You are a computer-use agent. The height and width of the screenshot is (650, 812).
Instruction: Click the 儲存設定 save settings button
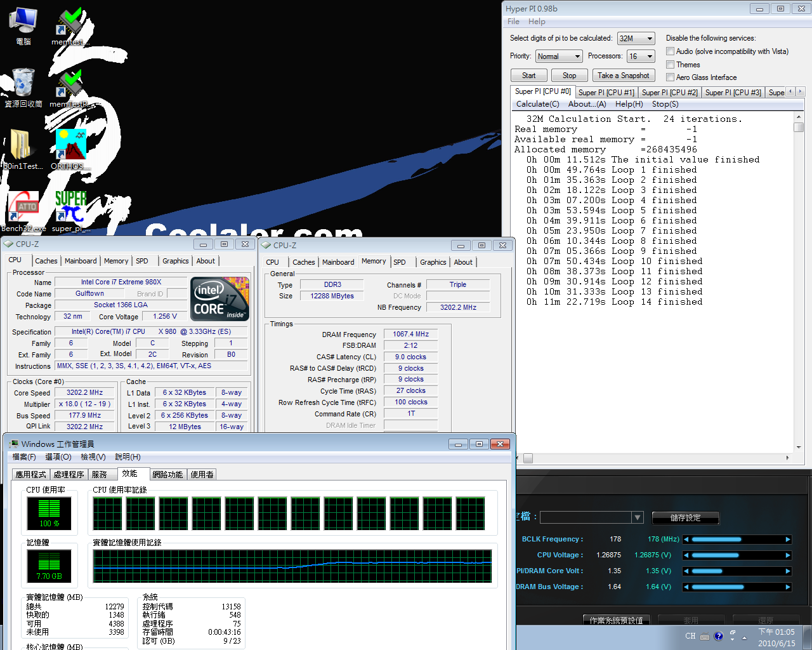pos(685,518)
